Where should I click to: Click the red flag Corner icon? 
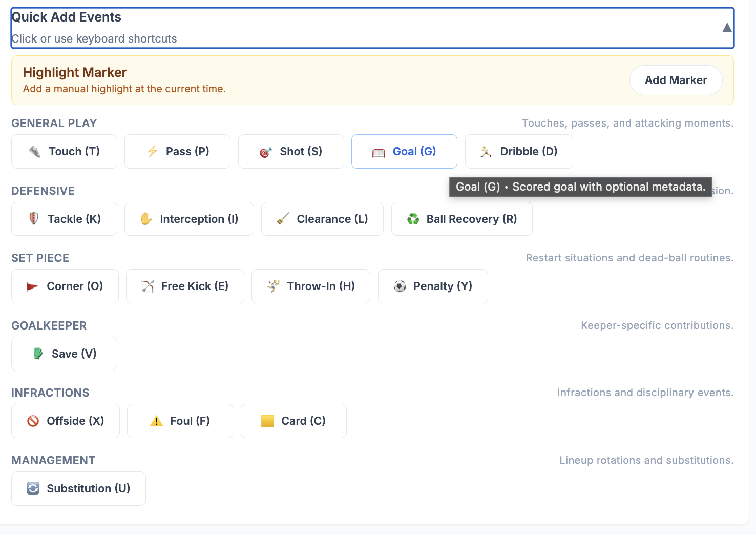click(32, 286)
